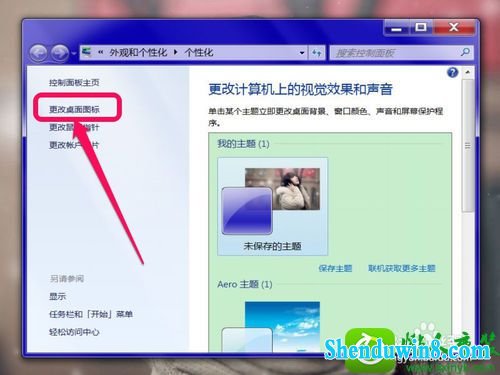Close the Personalization window
The image size is (500, 375).
454,27
